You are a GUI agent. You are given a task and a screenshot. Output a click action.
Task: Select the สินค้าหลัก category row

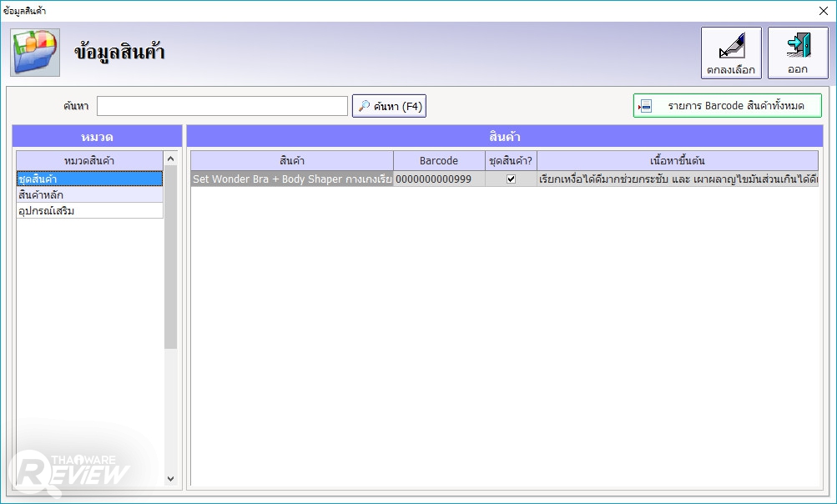[x=89, y=195]
